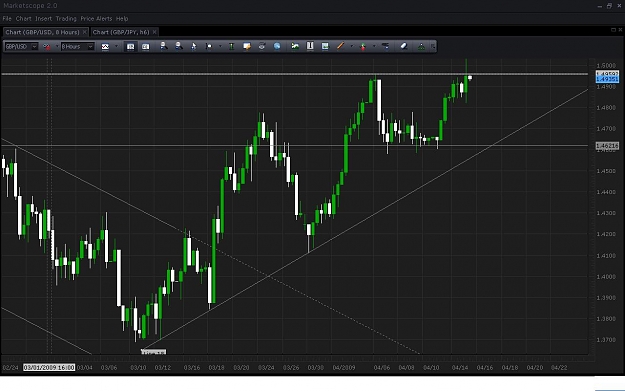
Task: Click the flag marker tool icon
Action: [x=208, y=46]
